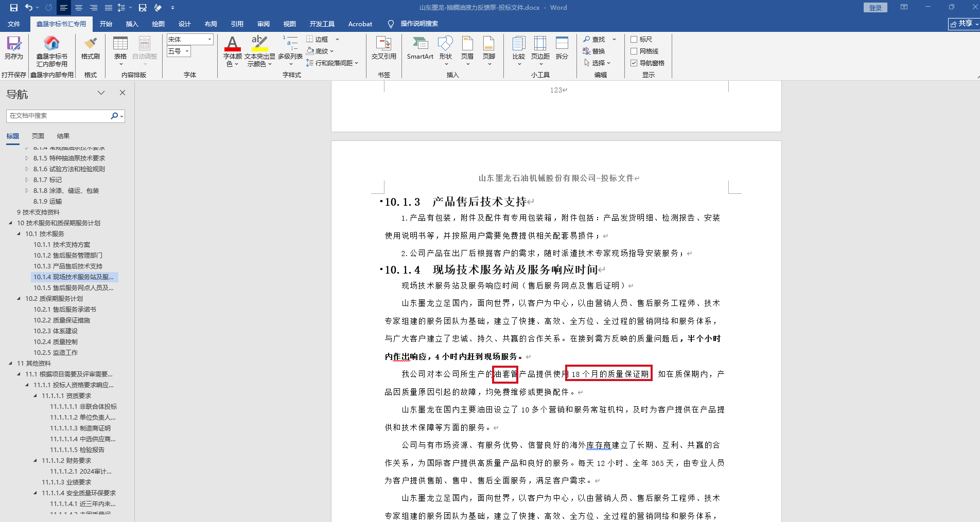Click the 比较 compare tool
Screen dimensions: 980x522
pyautogui.click(x=519, y=50)
